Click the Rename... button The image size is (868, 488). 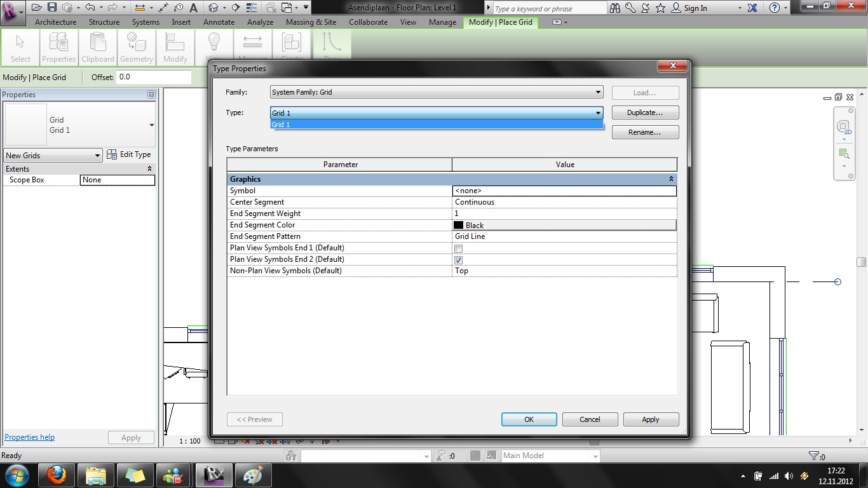click(645, 132)
